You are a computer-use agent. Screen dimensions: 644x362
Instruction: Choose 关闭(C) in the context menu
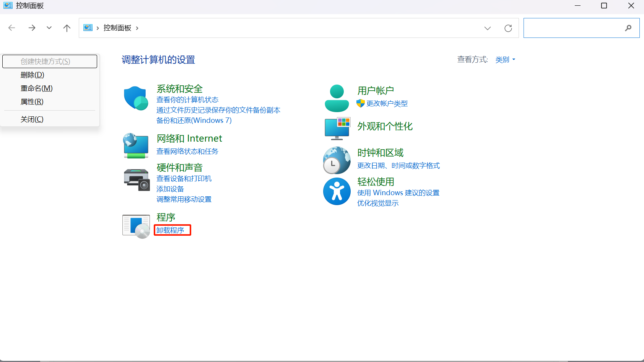click(32, 119)
